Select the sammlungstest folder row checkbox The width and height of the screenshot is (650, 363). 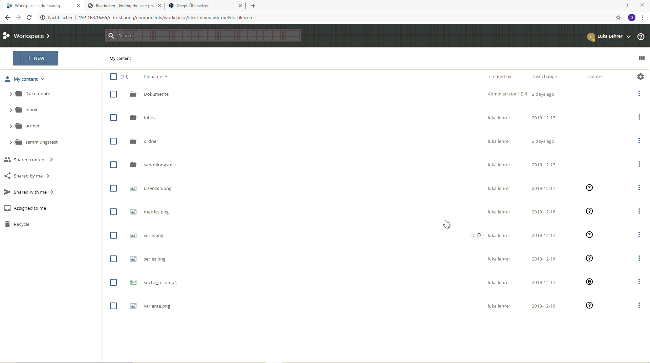113,165
